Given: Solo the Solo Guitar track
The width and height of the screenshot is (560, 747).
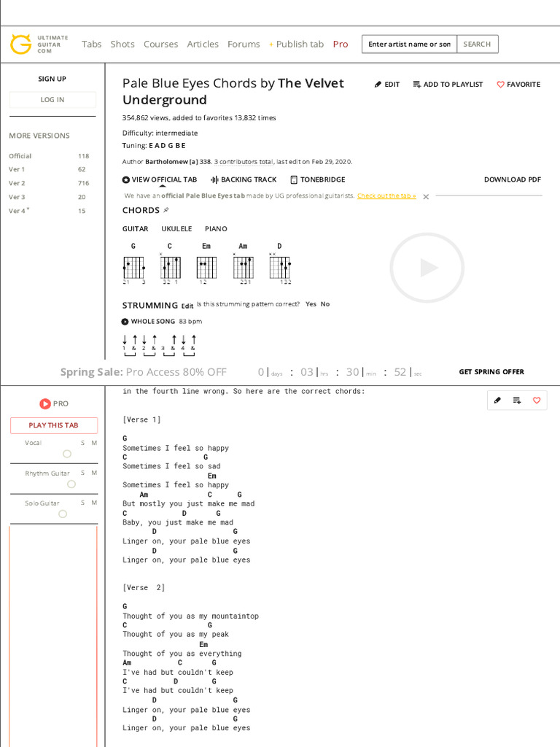Looking at the screenshot, I should [83, 503].
